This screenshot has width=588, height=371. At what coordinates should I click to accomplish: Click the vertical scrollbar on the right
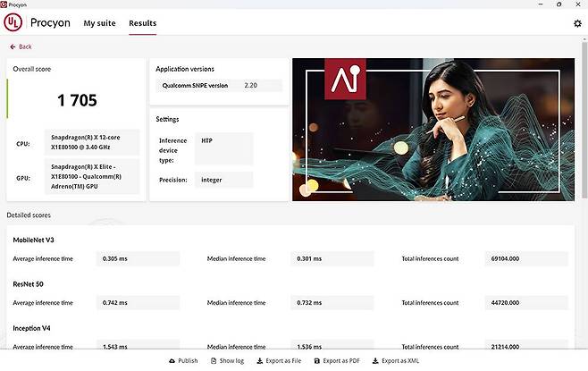584,179
